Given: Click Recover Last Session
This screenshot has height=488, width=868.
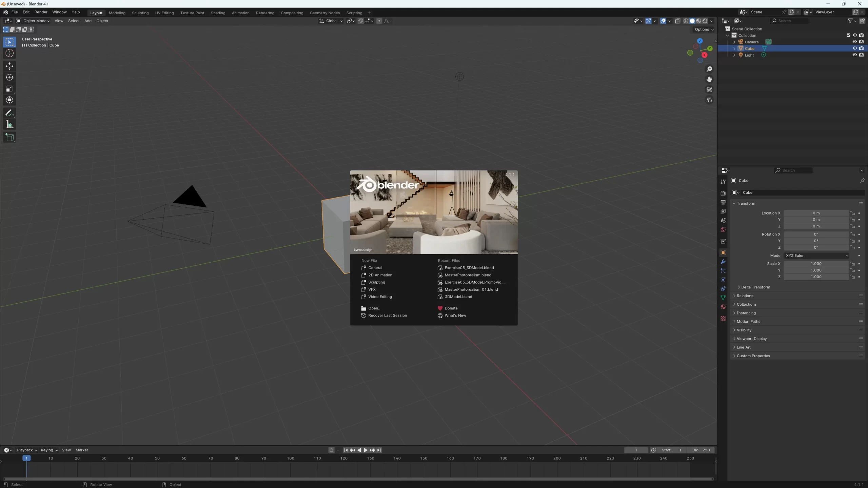Looking at the screenshot, I should coord(388,315).
